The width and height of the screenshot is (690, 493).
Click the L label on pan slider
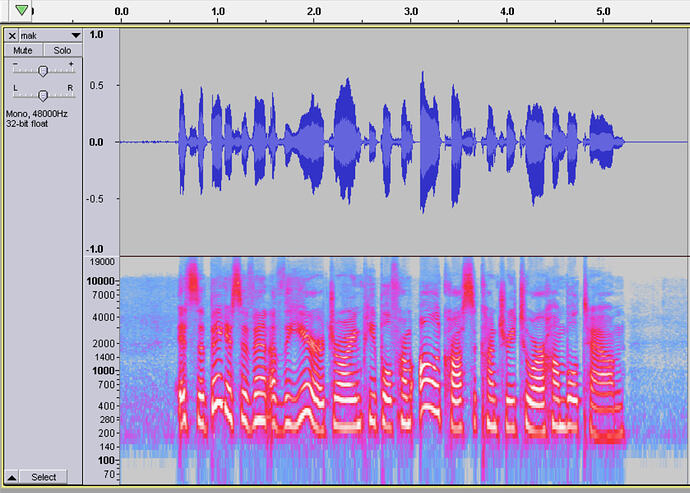click(15, 88)
